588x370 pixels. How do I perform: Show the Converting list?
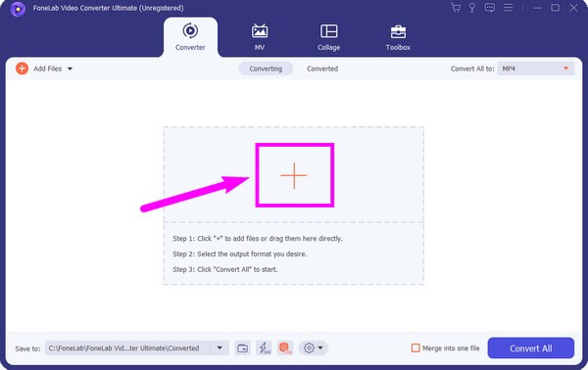(266, 69)
